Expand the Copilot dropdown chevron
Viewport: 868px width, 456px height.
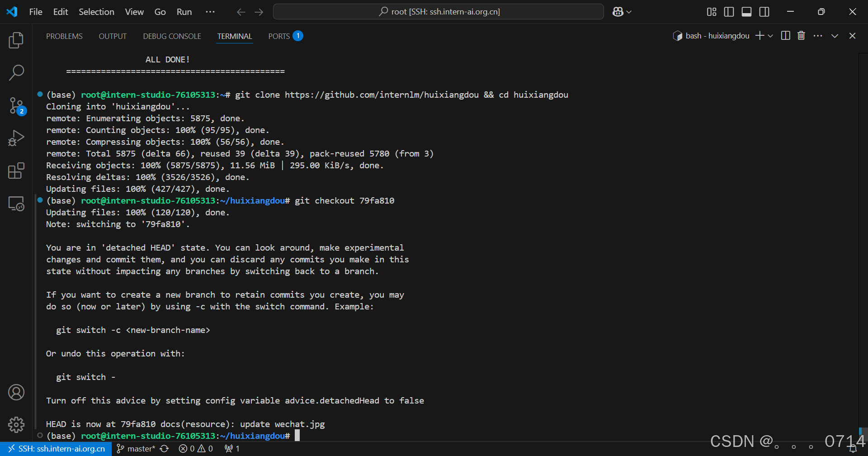pos(629,12)
